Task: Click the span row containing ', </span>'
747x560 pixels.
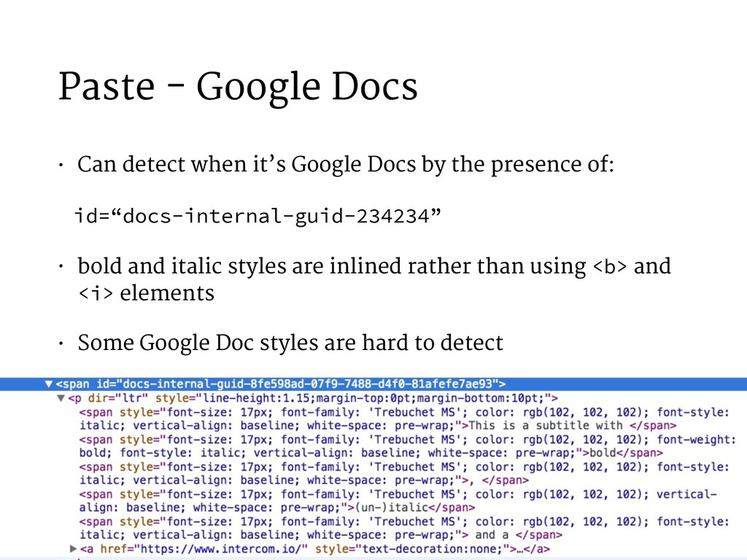Action: click(404, 473)
